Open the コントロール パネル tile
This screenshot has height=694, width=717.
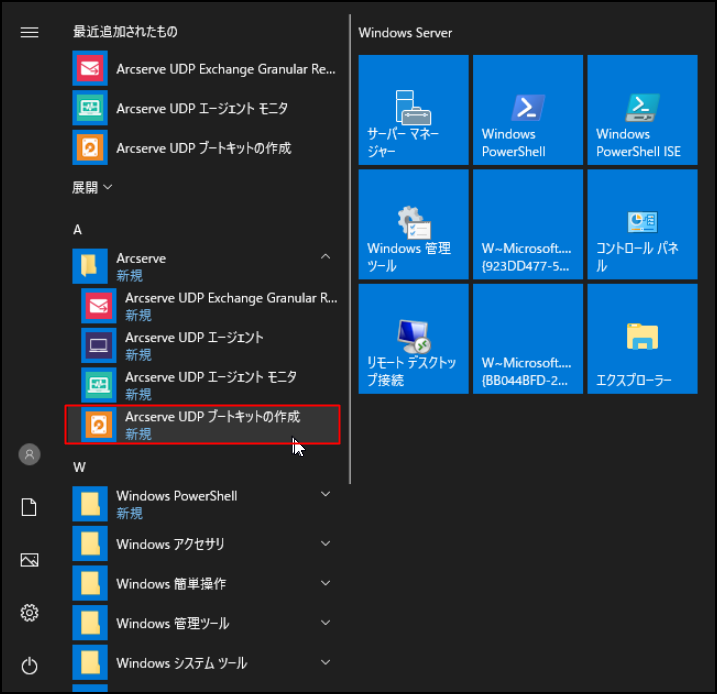point(642,223)
